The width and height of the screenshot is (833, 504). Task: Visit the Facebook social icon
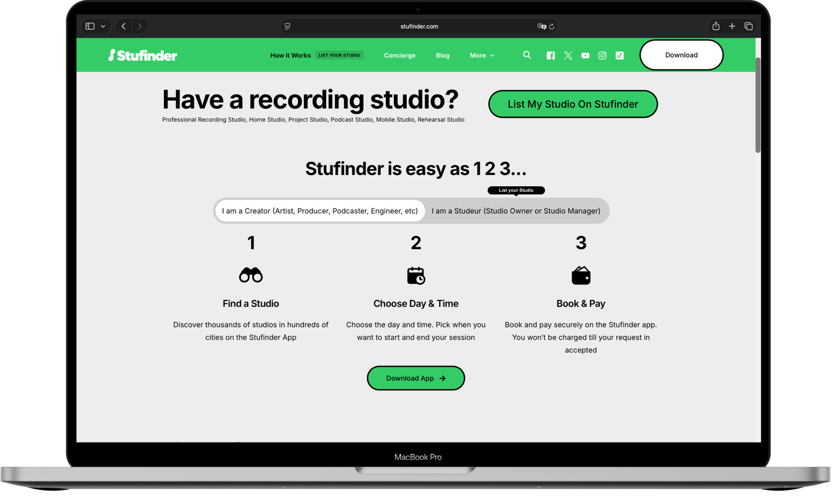point(551,55)
